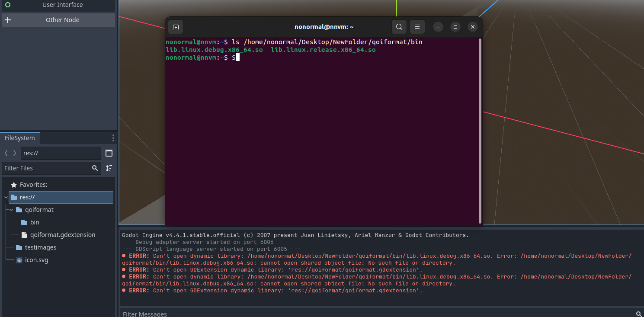The height and width of the screenshot is (317, 644).
Task: Select the testimages folder
Action: [x=36, y=247]
